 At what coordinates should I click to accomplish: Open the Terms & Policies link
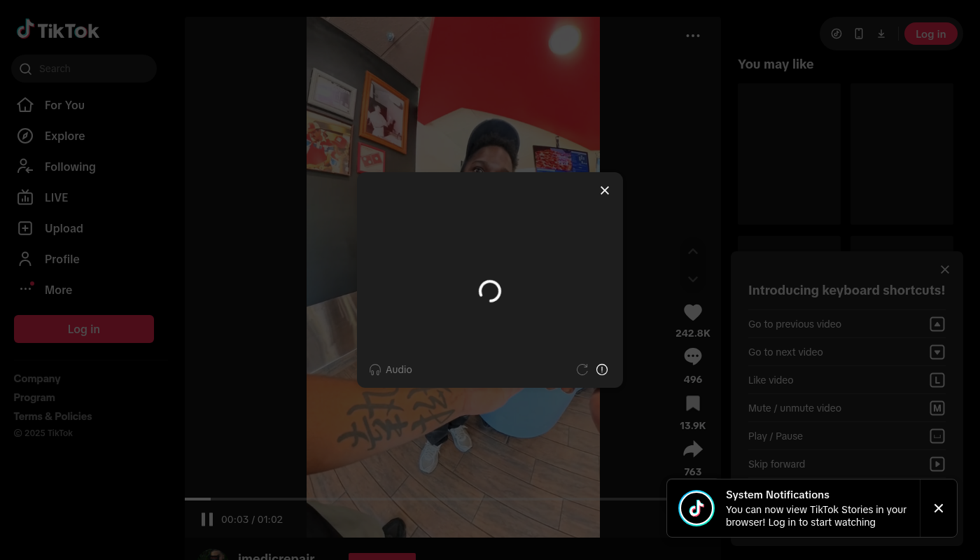(52, 416)
